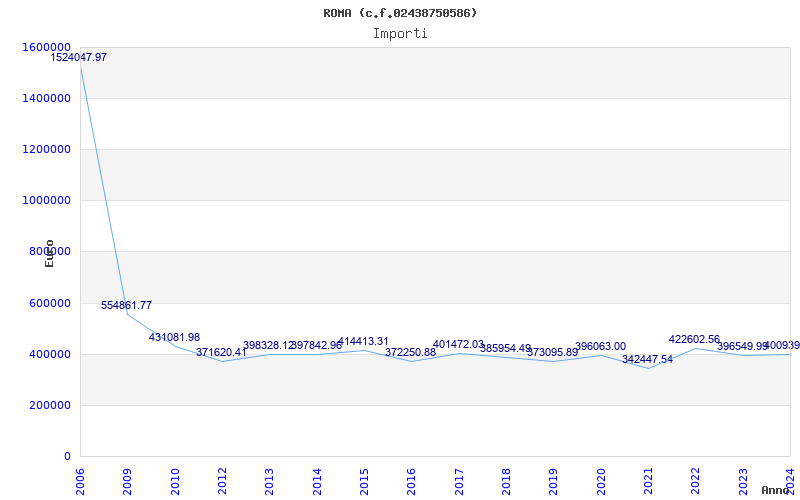Click the x-axis year 2013

269,482
